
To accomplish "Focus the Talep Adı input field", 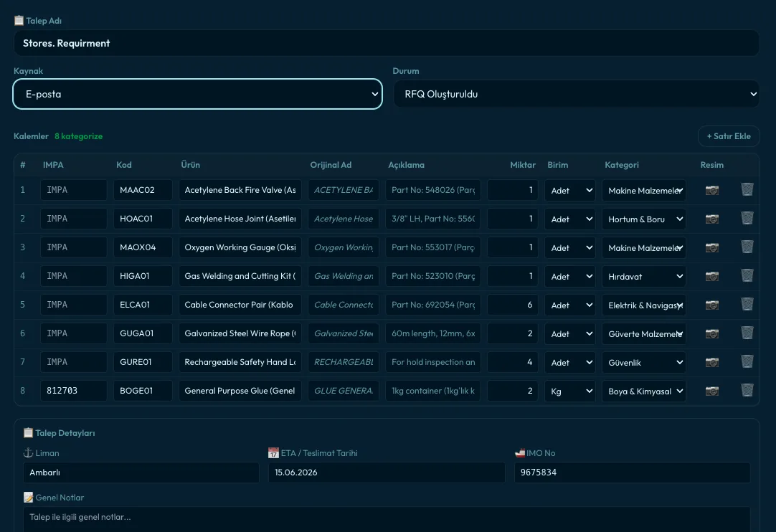I will click(387, 43).
